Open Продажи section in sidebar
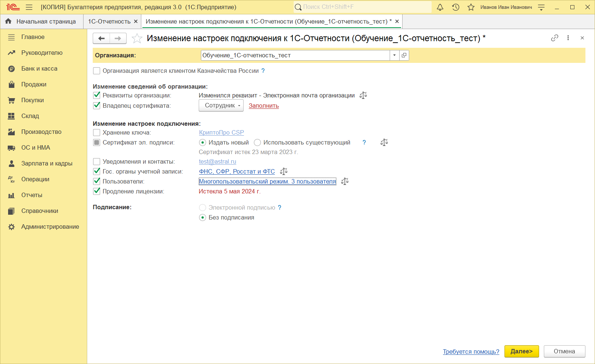 [43, 85]
